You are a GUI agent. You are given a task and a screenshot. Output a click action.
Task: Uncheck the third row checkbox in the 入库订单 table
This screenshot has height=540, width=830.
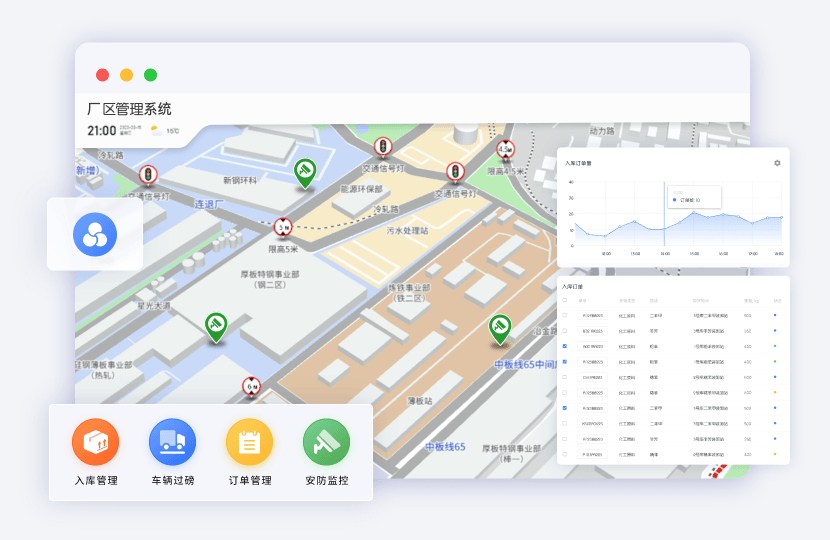coord(564,346)
